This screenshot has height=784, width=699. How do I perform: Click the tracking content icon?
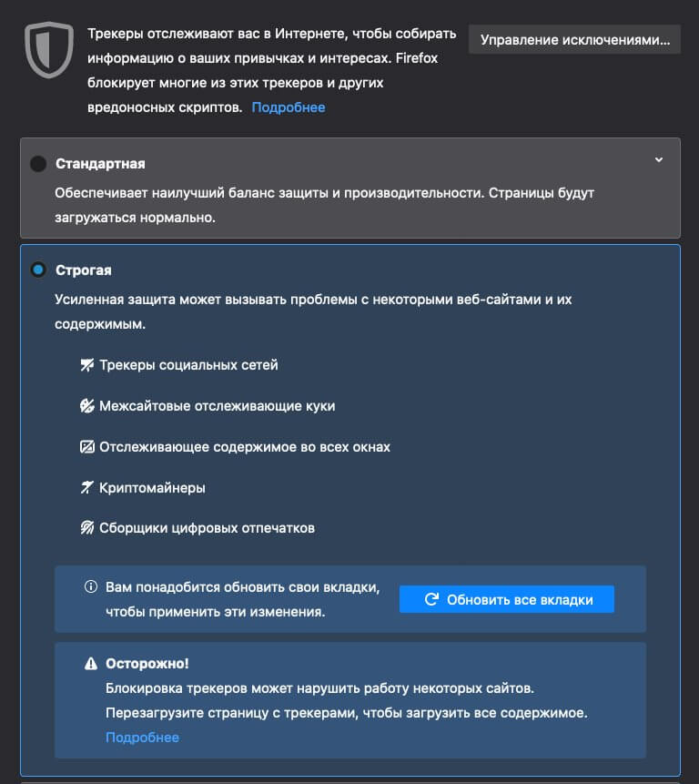click(x=87, y=447)
